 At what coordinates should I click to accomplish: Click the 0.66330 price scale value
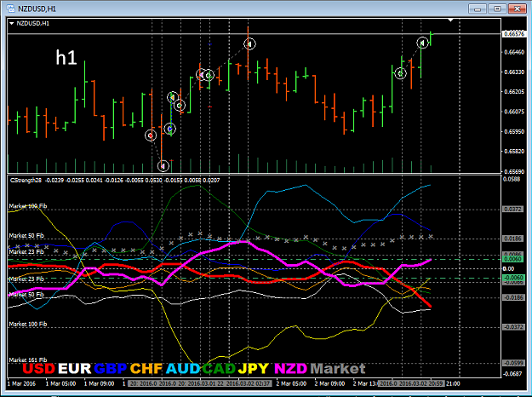[x=514, y=72]
